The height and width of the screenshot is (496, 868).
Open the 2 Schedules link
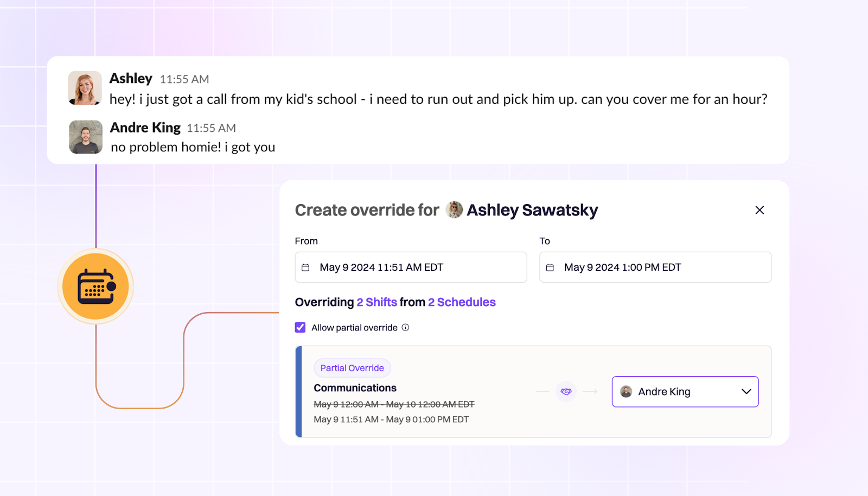(x=462, y=302)
